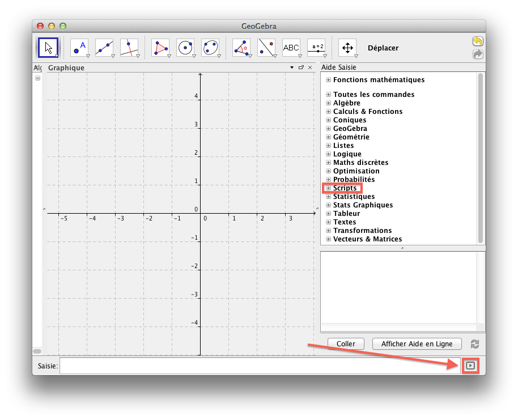Open the Graphique view style dropdown arrow
Screen dimensions: 518x420
tap(292, 67)
